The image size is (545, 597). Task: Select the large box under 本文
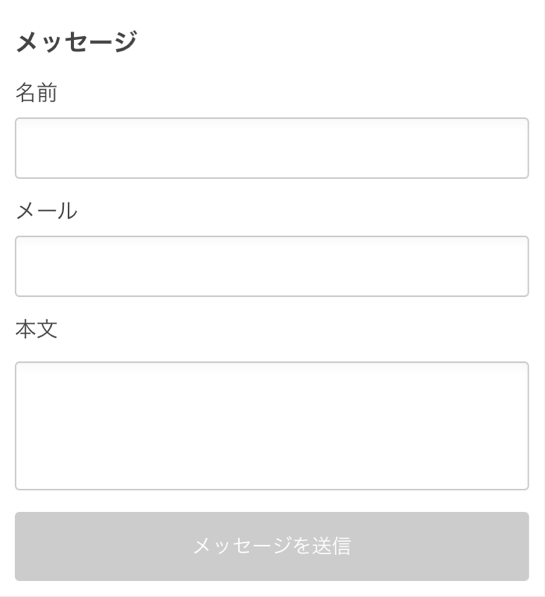[272, 426]
